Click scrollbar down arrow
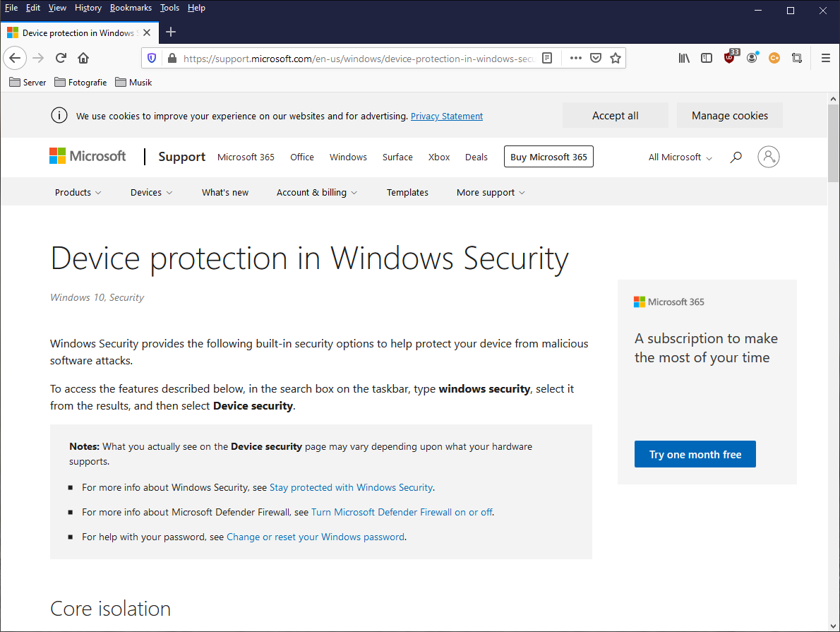The image size is (840, 632). point(833,626)
